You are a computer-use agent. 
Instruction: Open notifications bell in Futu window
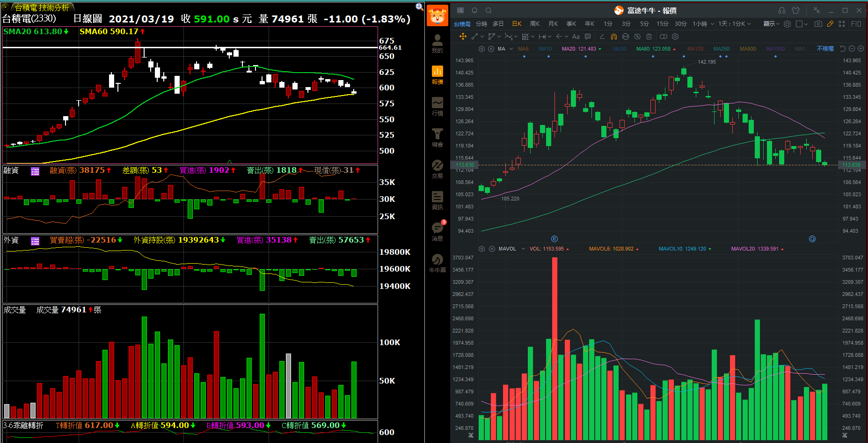pyautogui.click(x=474, y=10)
